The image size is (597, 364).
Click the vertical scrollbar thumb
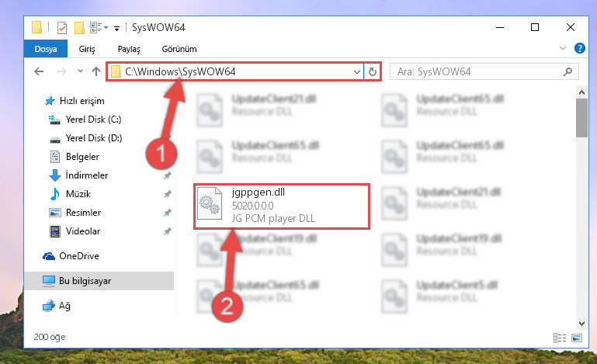(581, 118)
